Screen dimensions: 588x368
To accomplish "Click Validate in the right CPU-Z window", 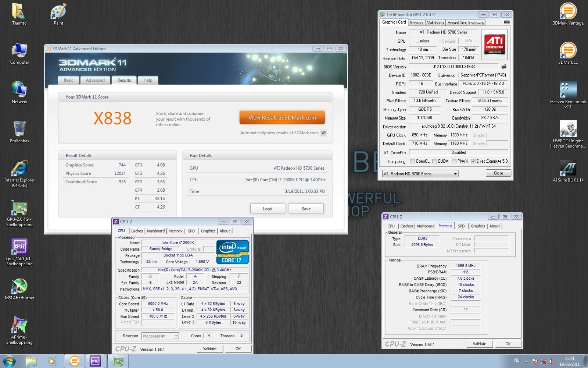I will click(x=480, y=344).
